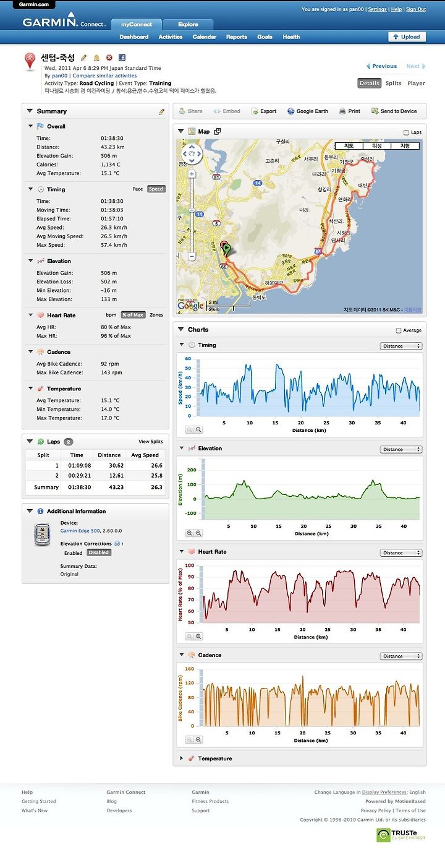The image size is (445, 868).
Task: Select the Speed toggle in the Timing section
Action: (156, 189)
